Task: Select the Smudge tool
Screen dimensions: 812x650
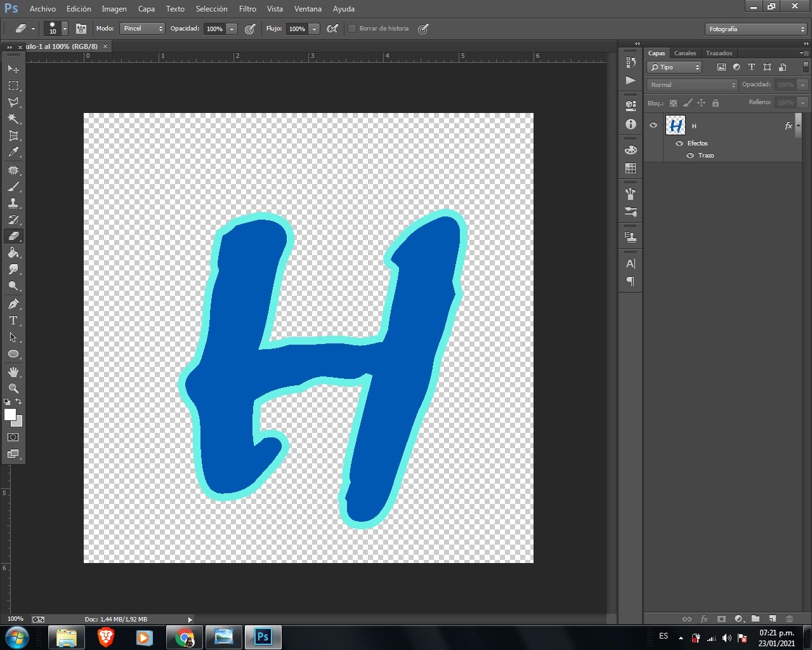Action: (x=13, y=269)
